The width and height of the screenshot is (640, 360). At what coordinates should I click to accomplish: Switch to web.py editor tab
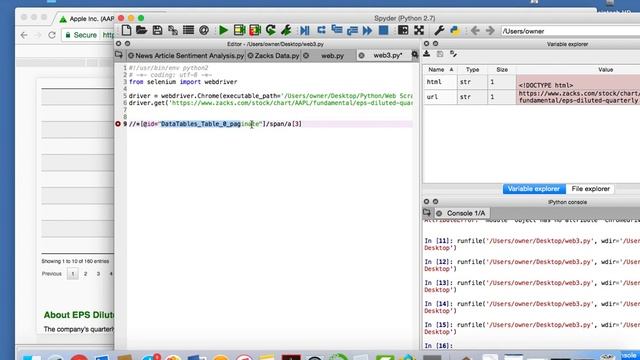(x=332, y=56)
